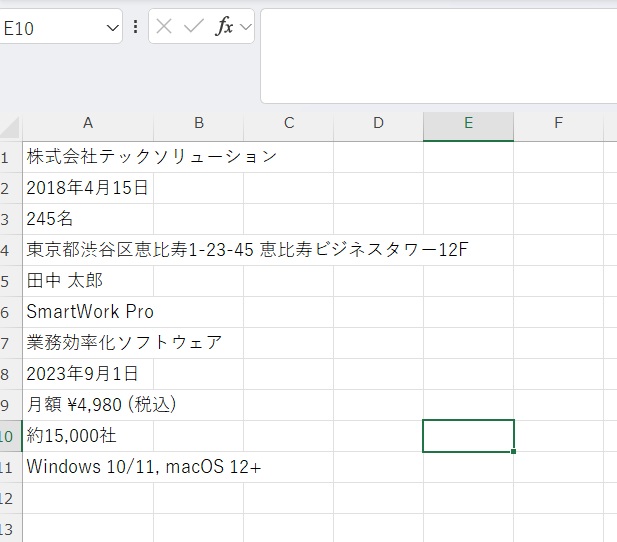Click the SmartWork Pro cell
The height and width of the screenshot is (542, 617).
(x=90, y=312)
